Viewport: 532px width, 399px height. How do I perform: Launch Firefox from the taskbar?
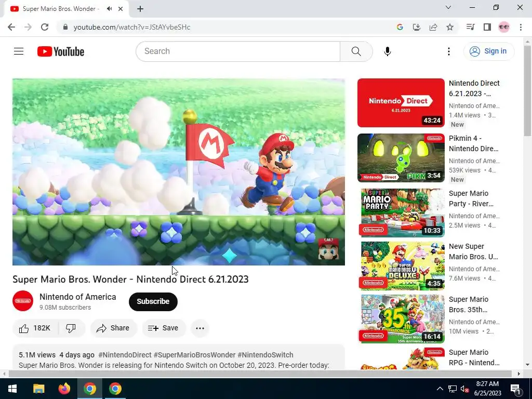point(64,389)
